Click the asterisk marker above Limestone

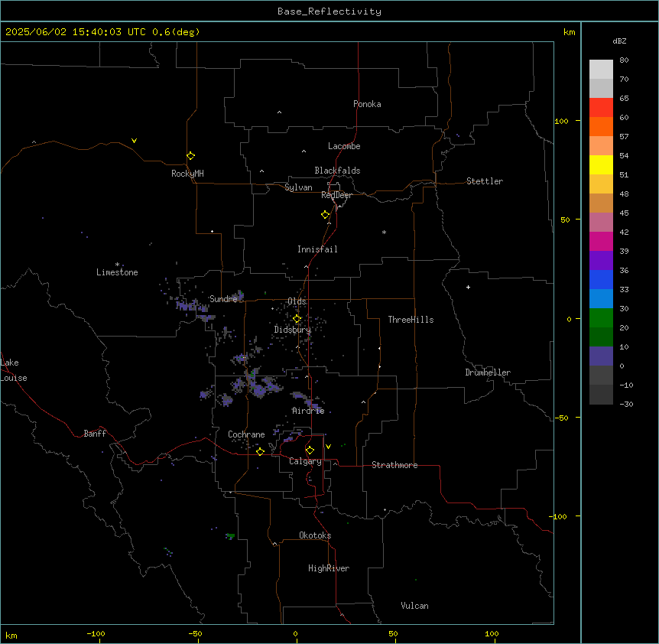(x=117, y=265)
